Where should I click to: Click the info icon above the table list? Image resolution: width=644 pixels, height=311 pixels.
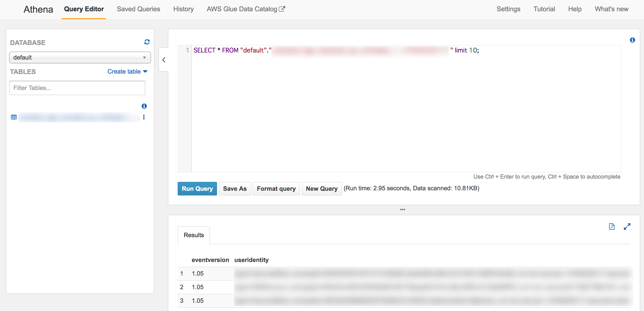(144, 106)
